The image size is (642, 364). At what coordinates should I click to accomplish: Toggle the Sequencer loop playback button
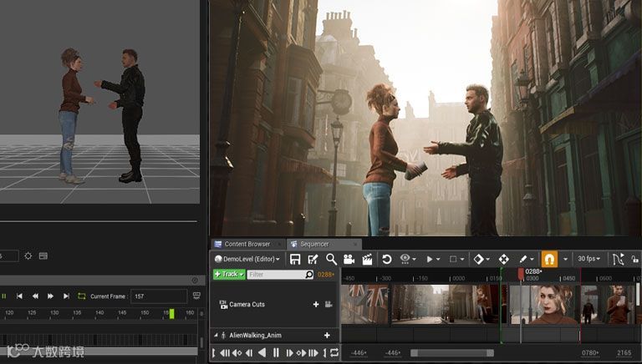pos(334,353)
